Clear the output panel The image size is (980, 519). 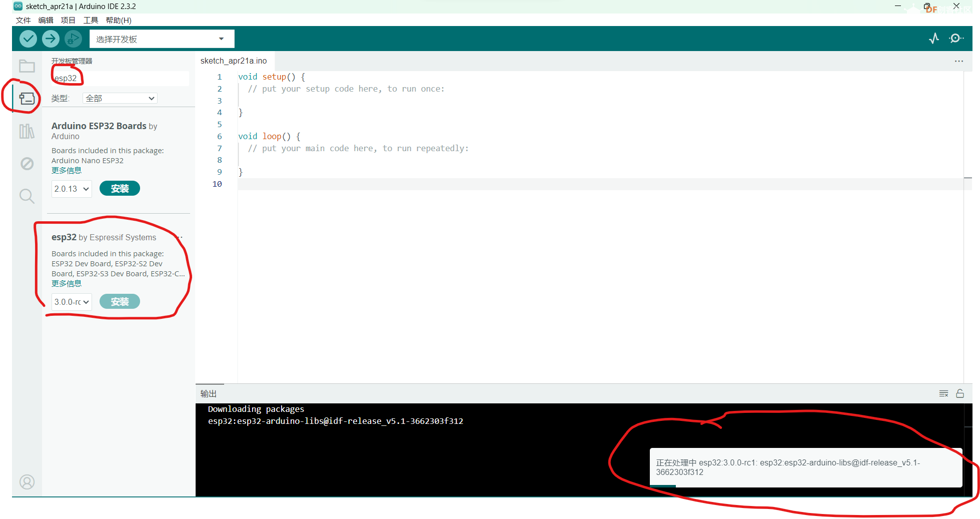pos(943,394)
